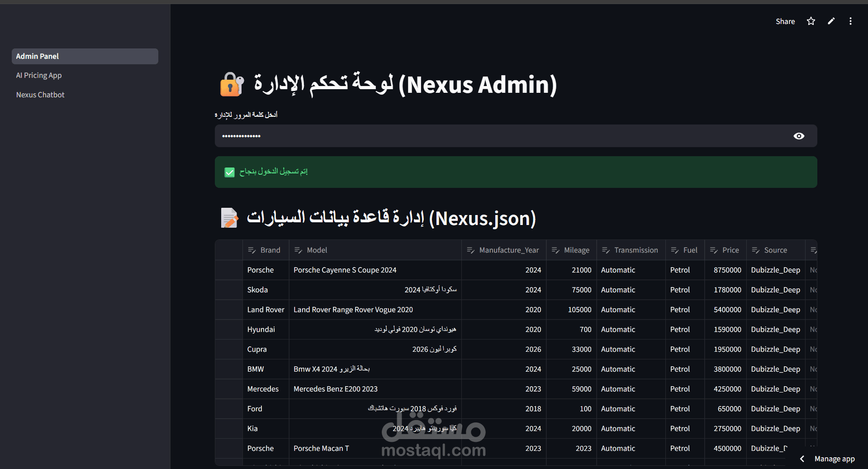The height and width of the screenshot is (469, 868).
Task: Click the 'Porsche Macan T' cell
Action: pyautogui.click(x=375, y=448)
